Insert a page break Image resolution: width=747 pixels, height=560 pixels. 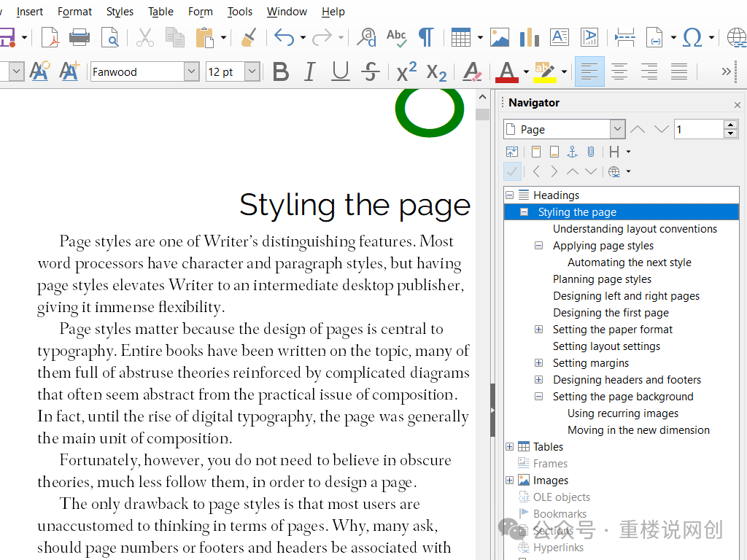pos(624,37)
